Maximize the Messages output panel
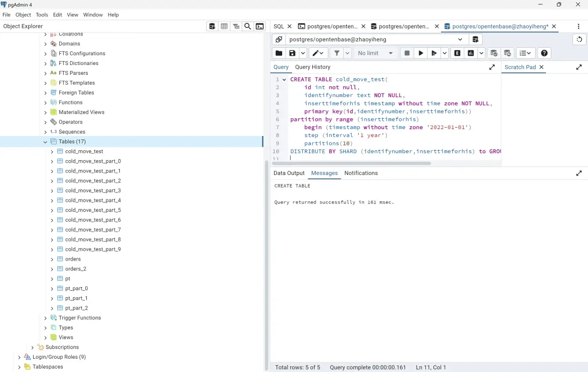Image resolution: width=588 pixels, height=372 pixels. coord(579,173)
